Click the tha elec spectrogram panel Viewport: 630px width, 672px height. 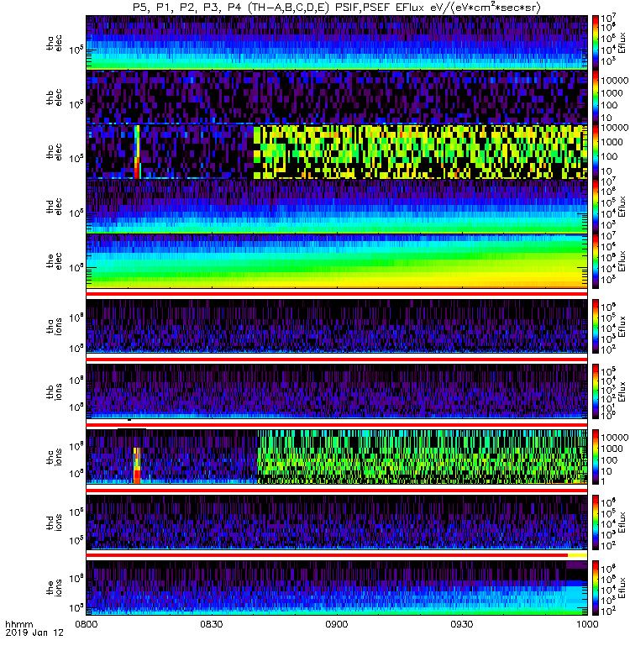pyautogui.click(x=337, y=43)
